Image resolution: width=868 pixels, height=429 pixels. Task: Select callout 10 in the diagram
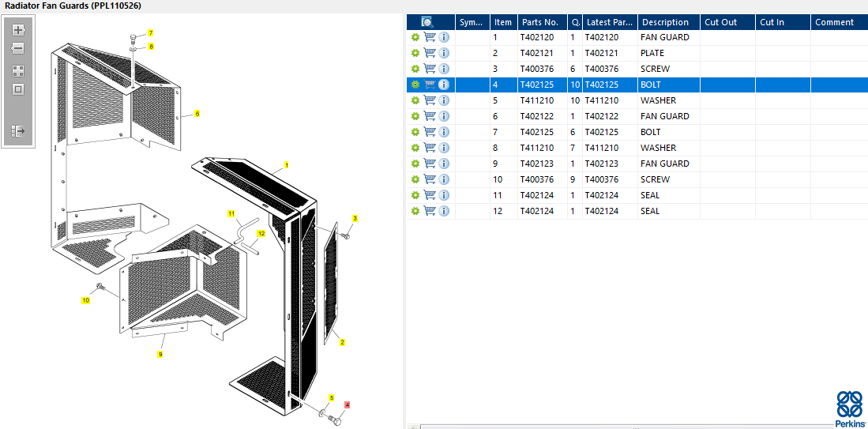(x=86, y=300)
